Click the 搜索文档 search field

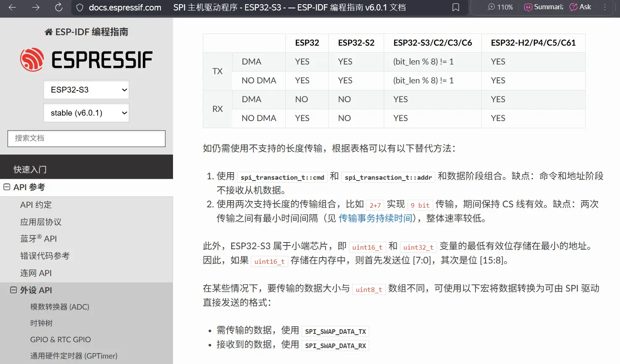click(x=86, y=138)
